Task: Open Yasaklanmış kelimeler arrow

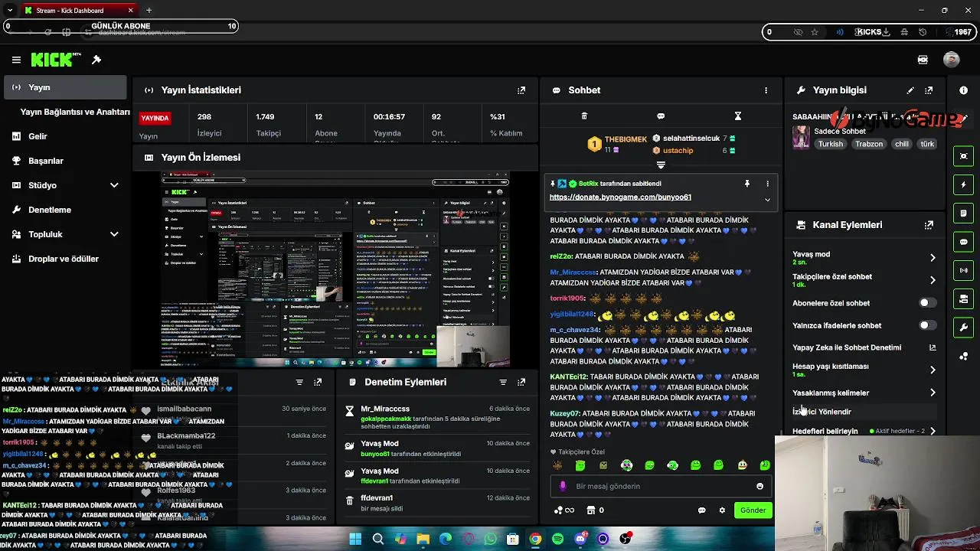Action: point(933,393)
